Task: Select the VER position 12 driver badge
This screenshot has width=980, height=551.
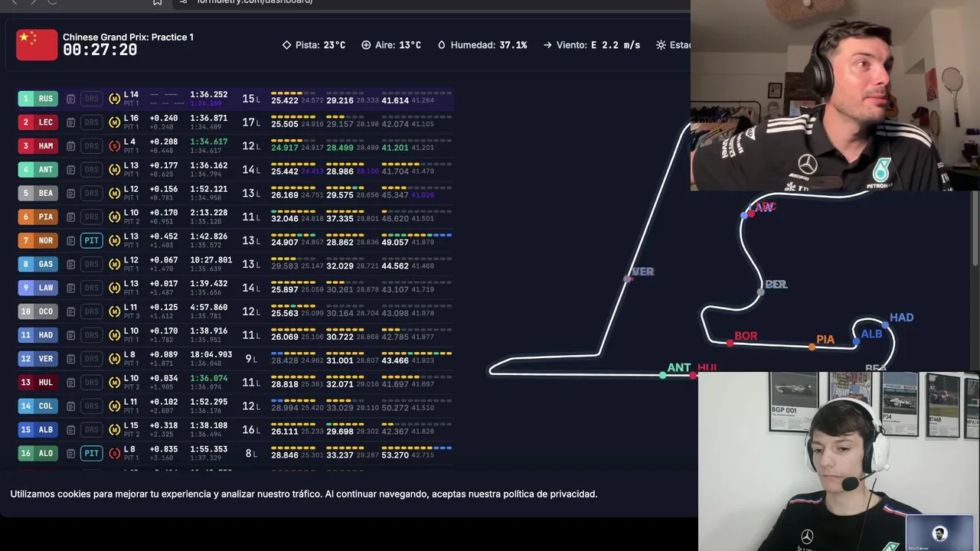Action: (38, 358)
